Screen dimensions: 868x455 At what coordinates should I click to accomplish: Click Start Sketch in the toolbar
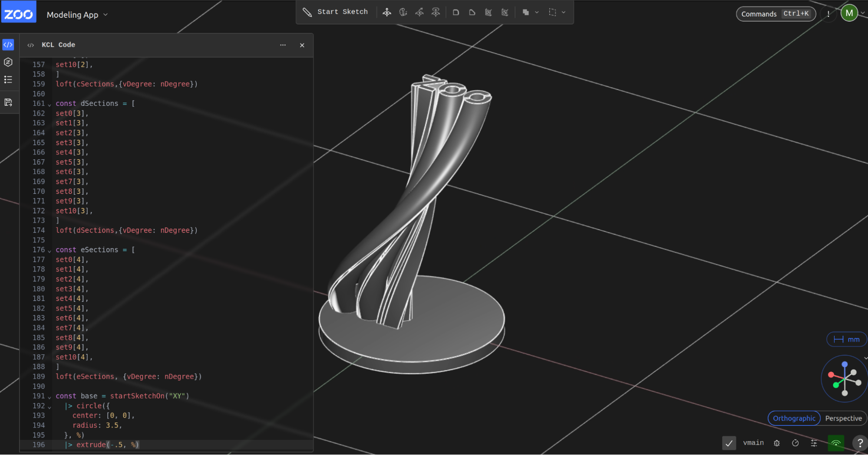(336, 12)
